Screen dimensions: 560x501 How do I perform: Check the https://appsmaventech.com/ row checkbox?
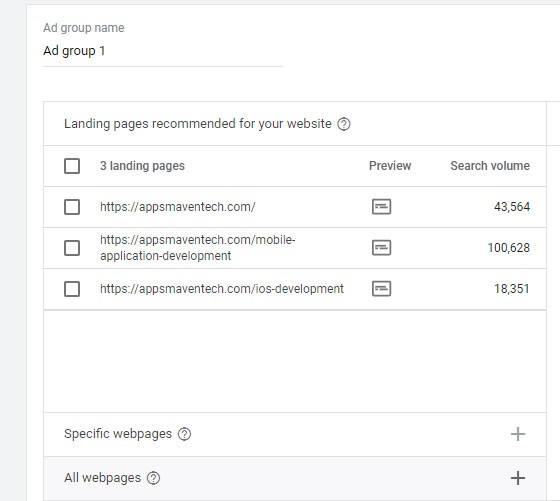point(72,207)
